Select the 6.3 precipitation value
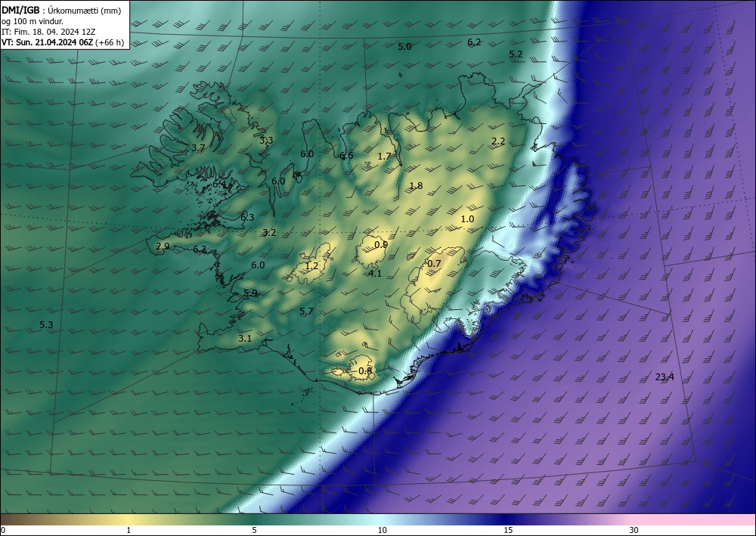 [247, 218]
